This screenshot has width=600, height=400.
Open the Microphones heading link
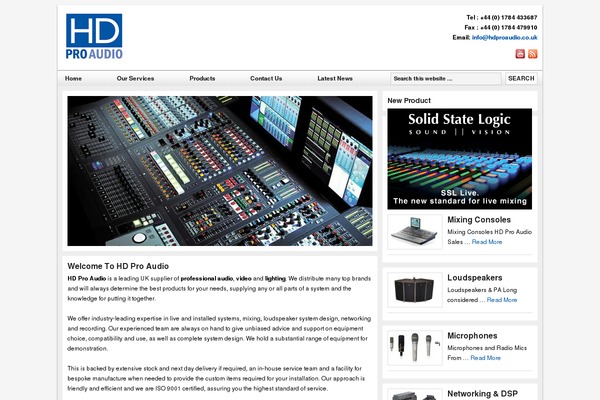[x=472, y=336]
